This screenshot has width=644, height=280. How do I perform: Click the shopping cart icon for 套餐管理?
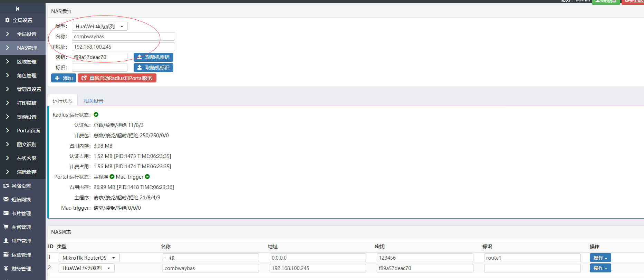pyautogui.click(x=6, y=227)
